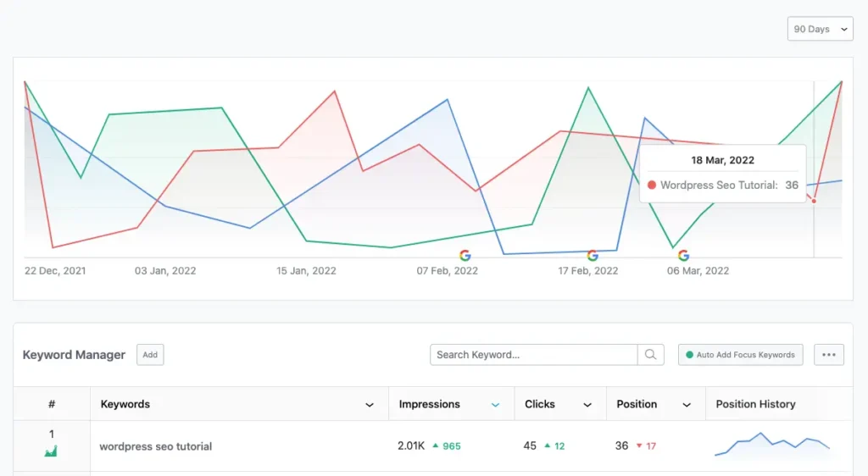The width and height of the screenshot is (868, 476).
Task: Click the Google update marker near 06 Mar, 2022
Action: 684,256
